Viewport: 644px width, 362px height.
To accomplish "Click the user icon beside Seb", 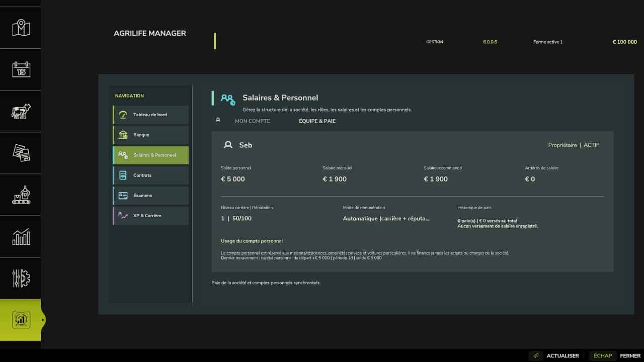I will pos(228,145).
